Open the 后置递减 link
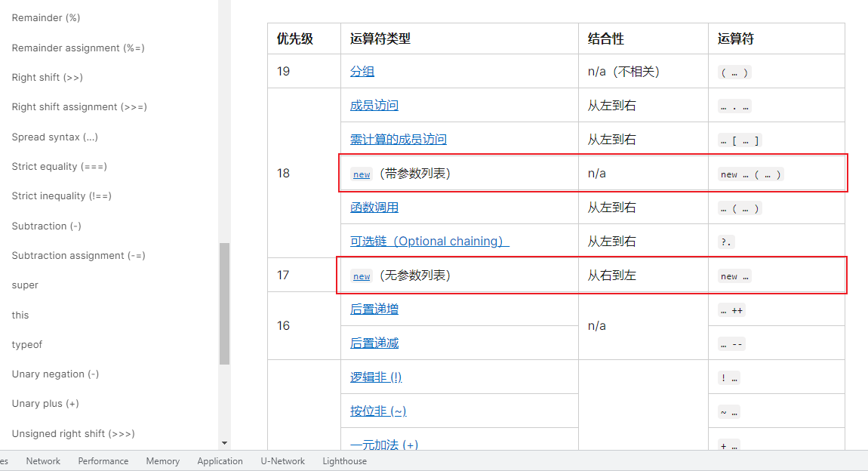The height and width of the screenshot is (471, 868). click(x=374, y=343)
